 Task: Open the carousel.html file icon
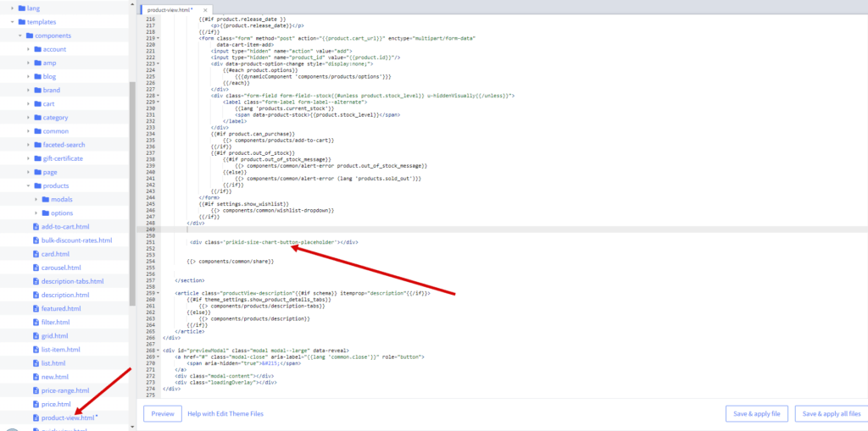[36, 268]
